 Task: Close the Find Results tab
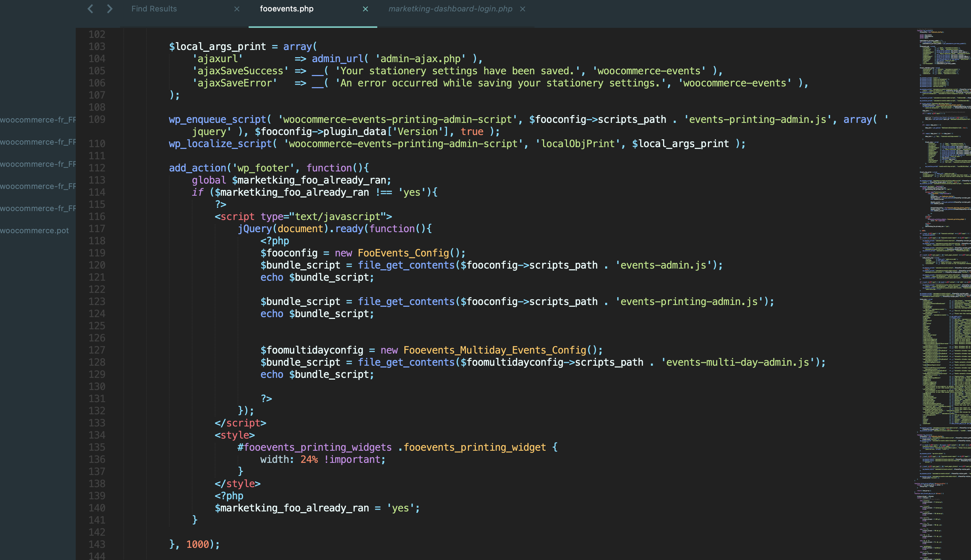point(237,9)
